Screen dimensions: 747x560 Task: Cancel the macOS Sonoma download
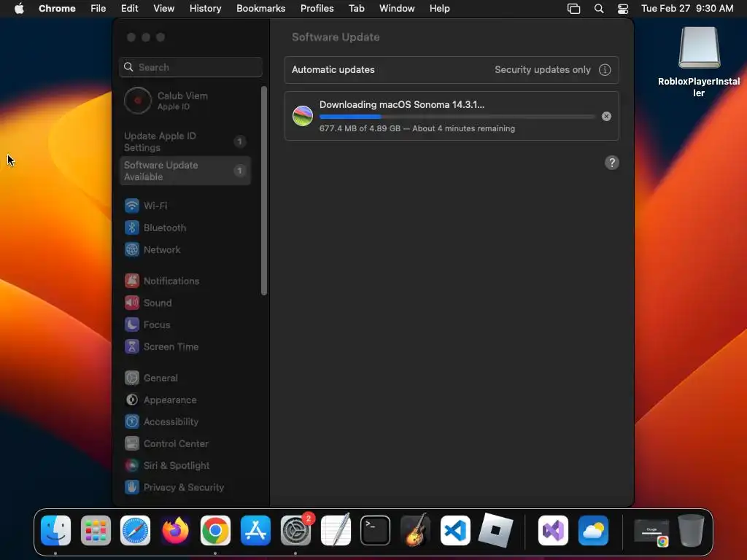[x=606, y=116]
